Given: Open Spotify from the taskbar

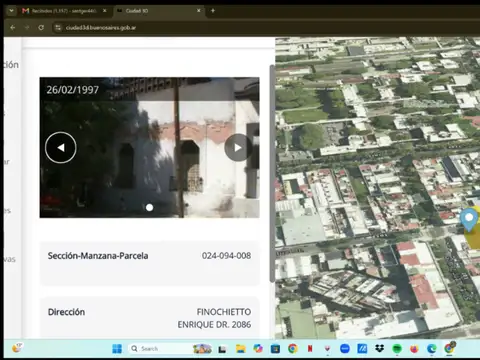Looking at the screenshot, I should click(x=397, y=349).
